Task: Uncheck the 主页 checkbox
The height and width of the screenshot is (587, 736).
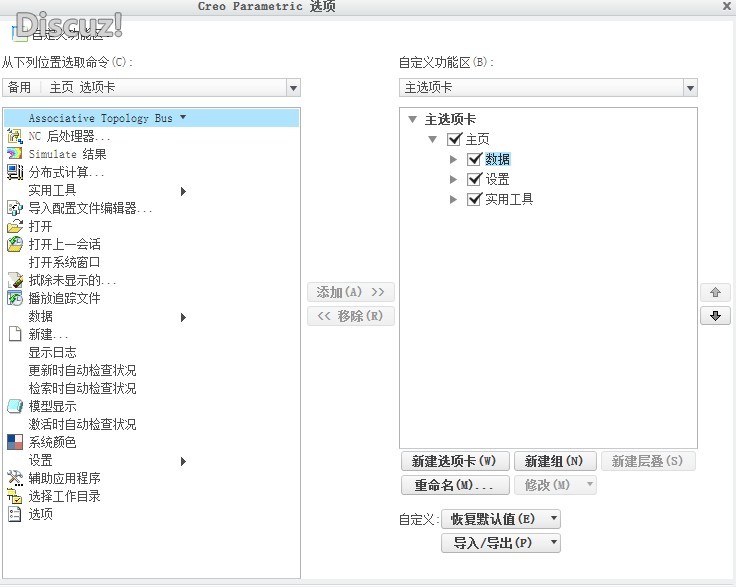Action: [x=454, y=139]
